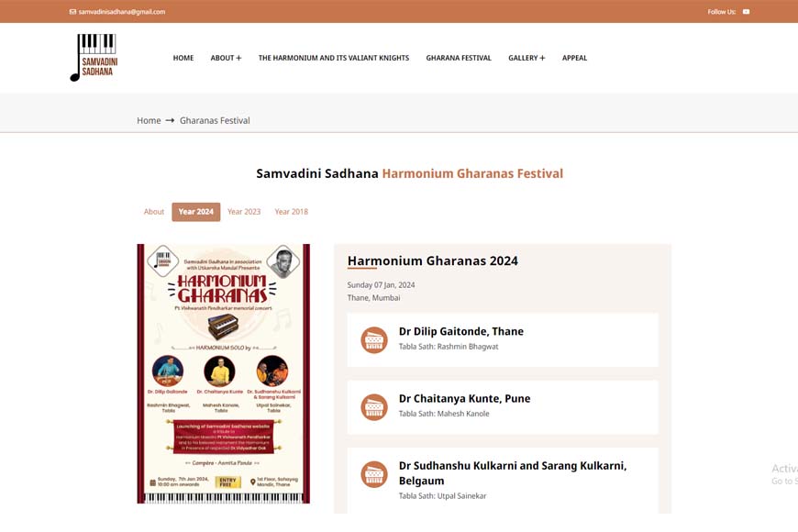Click the Dr Chaitanya Kunte, Pune card
The height and width of the screenshot is (532, 798).
(x=503, y=406)
